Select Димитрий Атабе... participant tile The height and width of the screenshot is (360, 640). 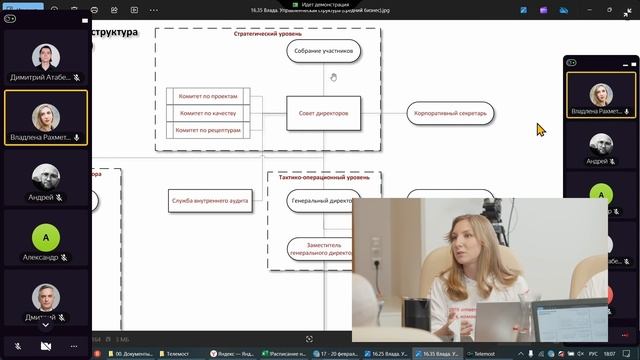pos(46,57)
